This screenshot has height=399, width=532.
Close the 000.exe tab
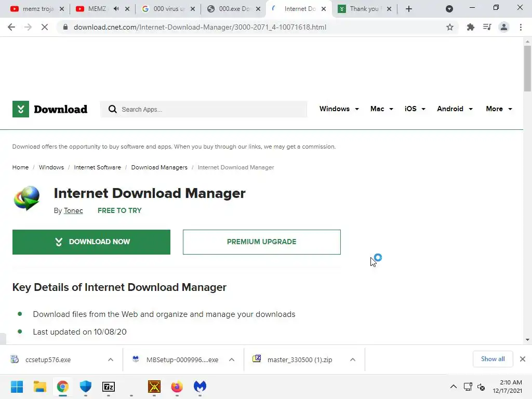click(x=258, y=9)
